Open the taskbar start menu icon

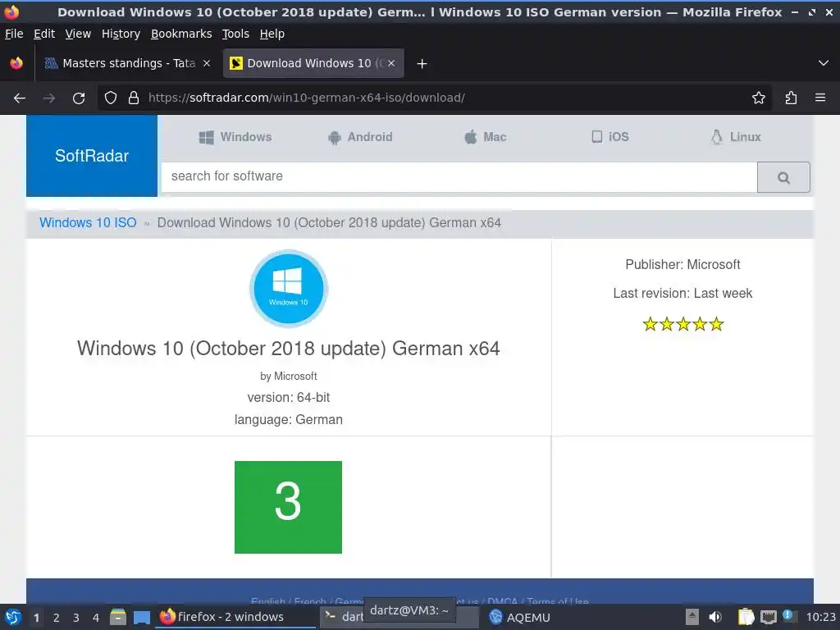coord(13,617)
